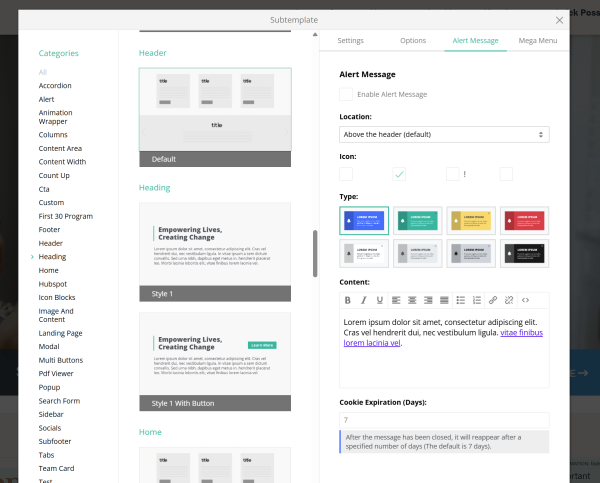The width and height of the screenshot is (600, 483).
Task: Choose the green alert type
Action: pos(417,221)
